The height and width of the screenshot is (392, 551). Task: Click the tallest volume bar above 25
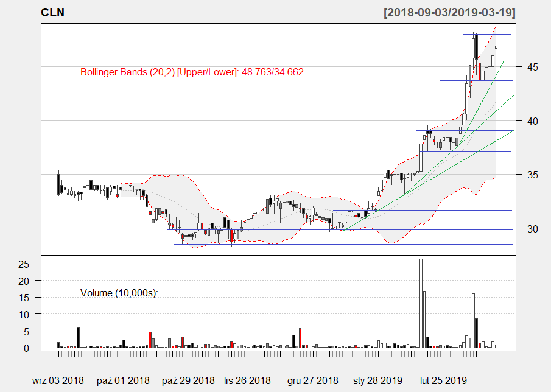pos(421,304)
